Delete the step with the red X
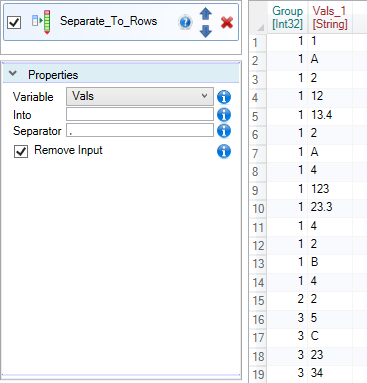 227,23
